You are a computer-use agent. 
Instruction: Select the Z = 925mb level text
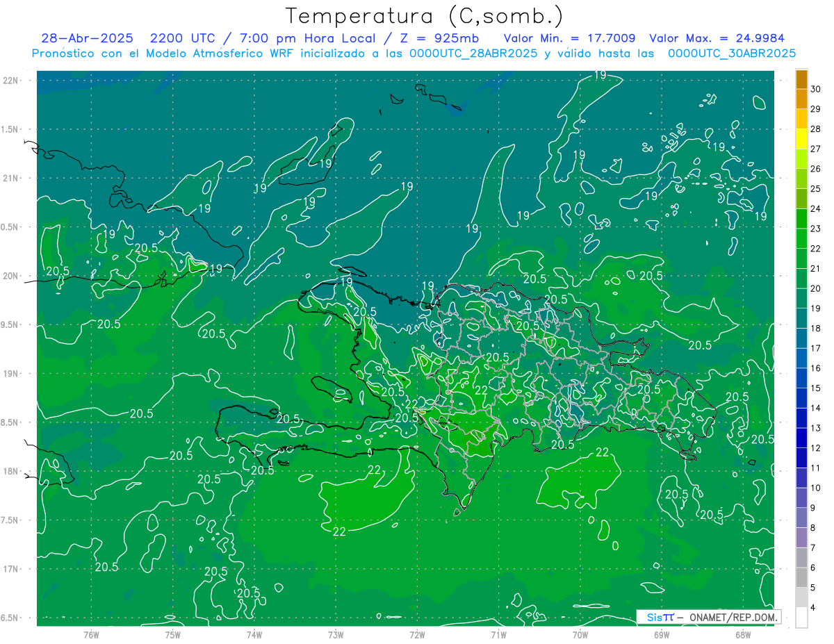click(x=439, y=38)
